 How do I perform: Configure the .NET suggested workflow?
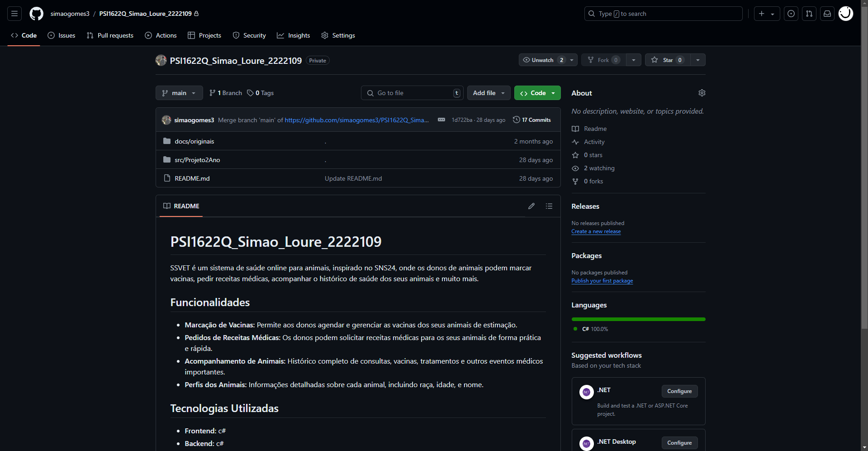679,391
